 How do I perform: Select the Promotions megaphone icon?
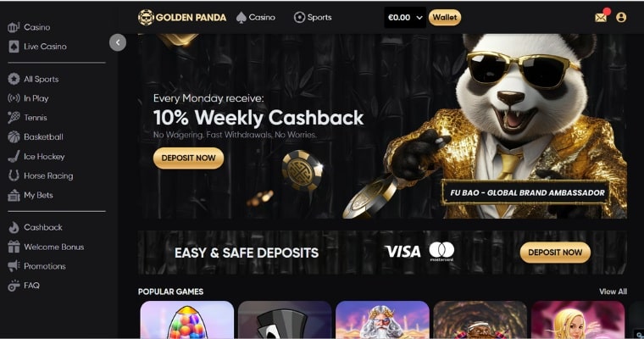pyautogui.click(x=14, y=266)
